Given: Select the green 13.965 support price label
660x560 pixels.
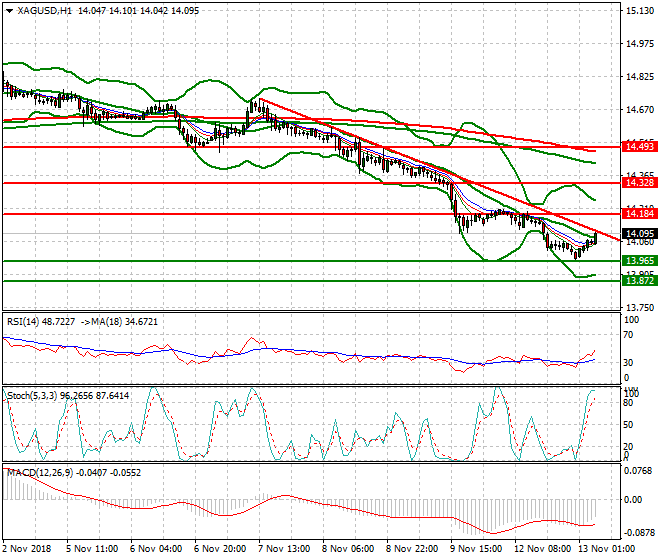Looking at the screenshot, I should [x=639, y=261].
